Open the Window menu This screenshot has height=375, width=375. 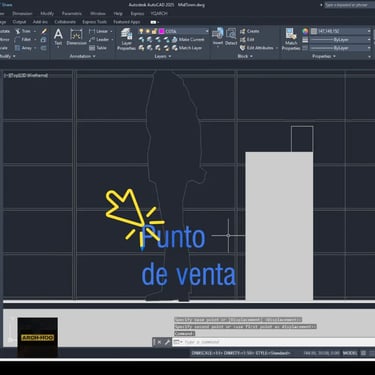pos(98,14)
